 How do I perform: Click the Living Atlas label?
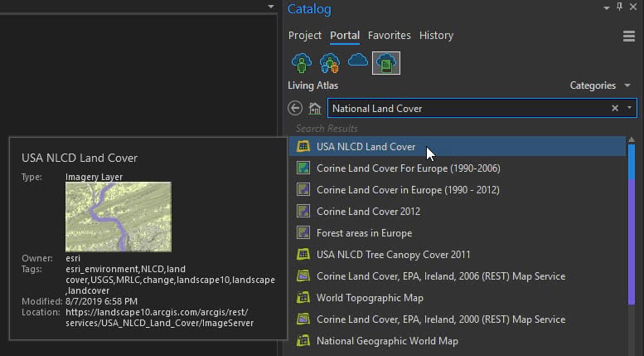[x=313, y=85]
